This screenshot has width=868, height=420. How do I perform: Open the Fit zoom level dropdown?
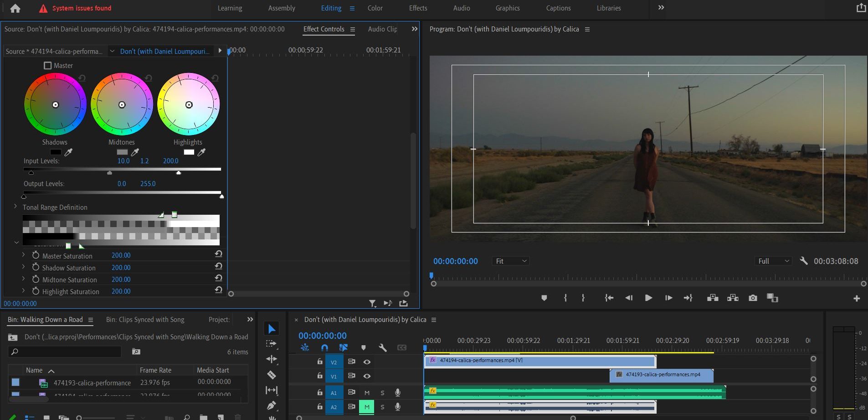510,261
